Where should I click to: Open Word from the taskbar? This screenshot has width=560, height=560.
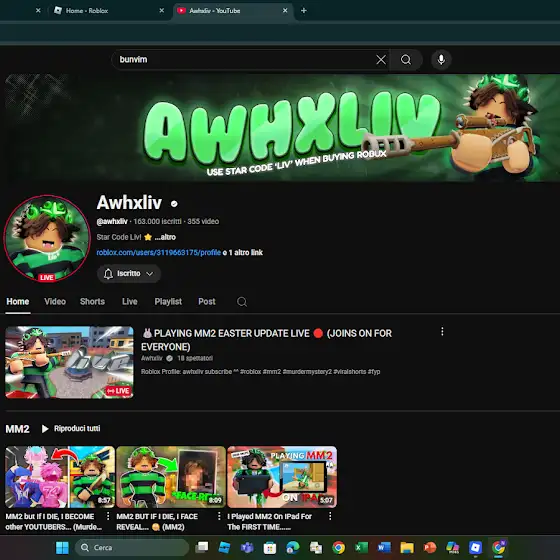click(384, 548)
